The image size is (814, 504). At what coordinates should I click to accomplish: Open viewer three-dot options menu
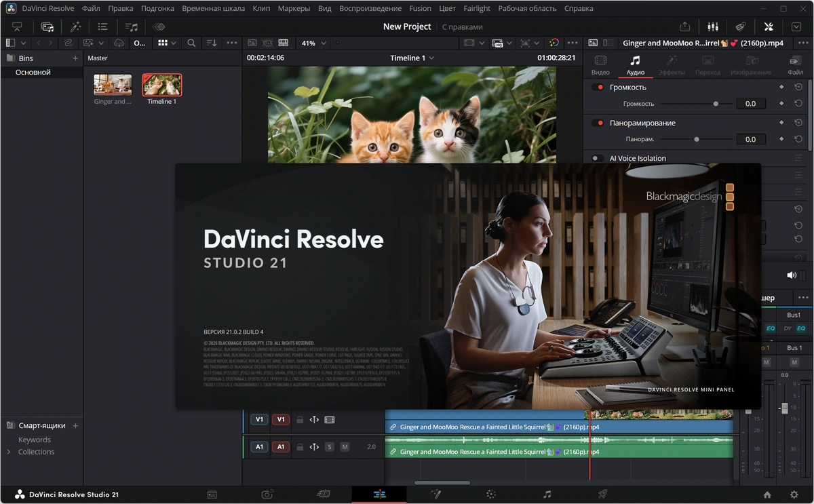573,43
